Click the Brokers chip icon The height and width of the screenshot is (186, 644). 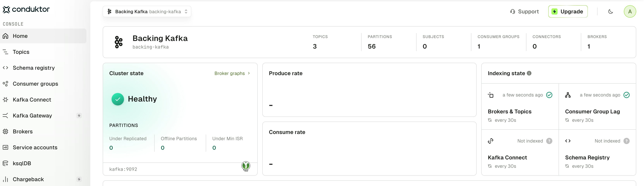pyautogui.click(x=5, y=131)
